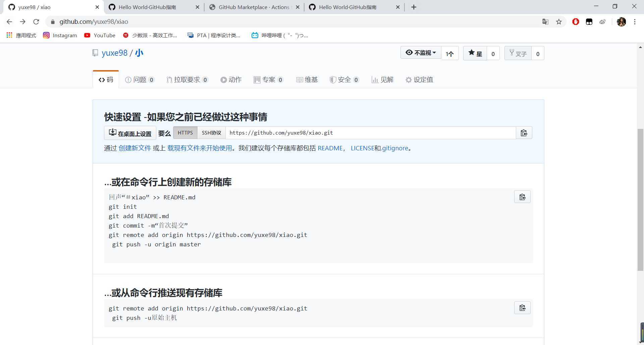
Task: Open the 问题 issues tab
Action: 140,80
